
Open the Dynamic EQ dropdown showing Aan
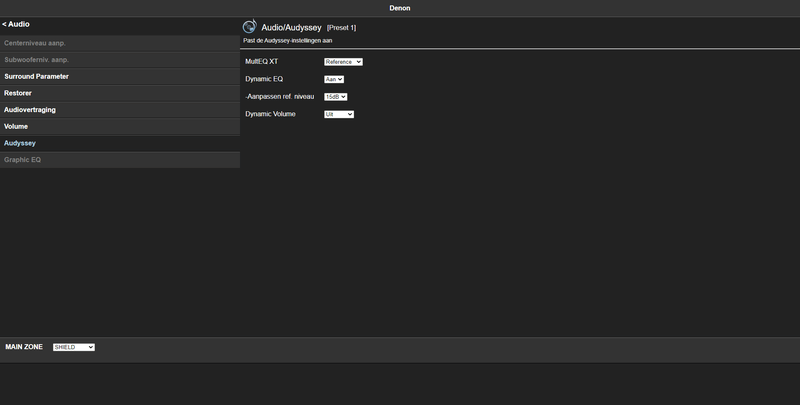coord(334,80)
